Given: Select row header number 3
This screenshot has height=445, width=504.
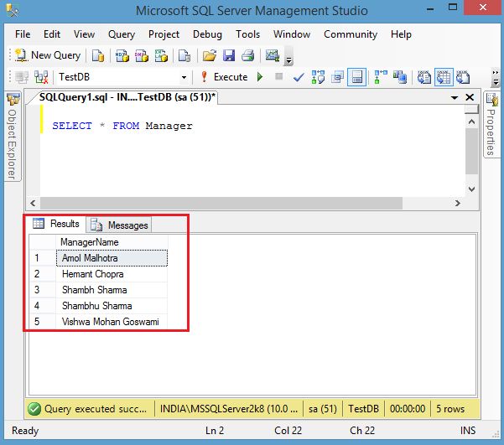Looking at the screenshot, I should pos(43,290).
